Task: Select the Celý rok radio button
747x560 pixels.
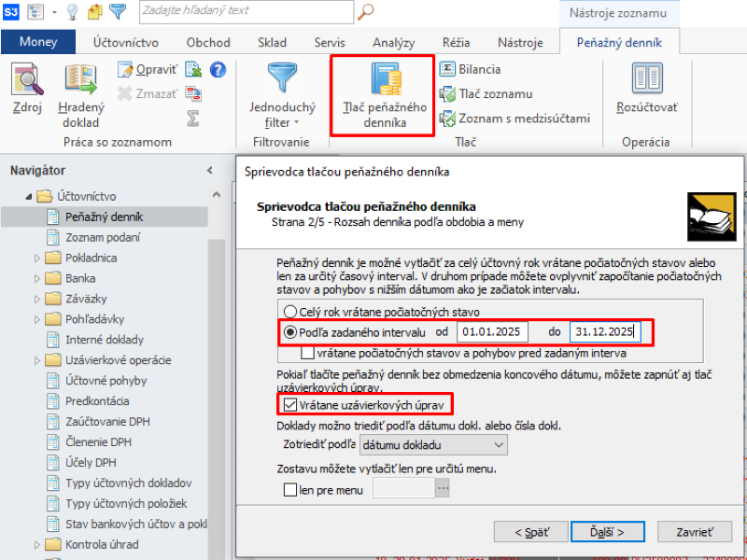Action: tap(291, 312)
